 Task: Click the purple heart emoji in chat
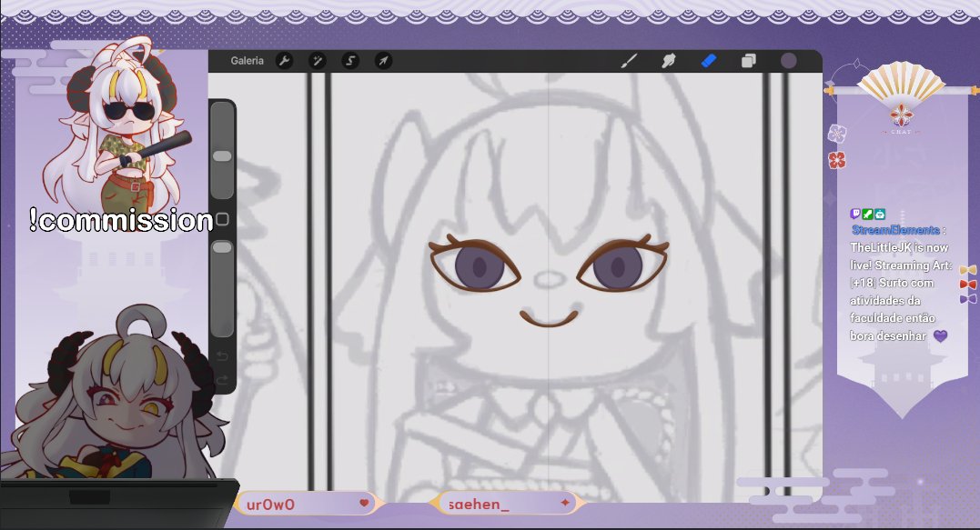tap(940, 335)
